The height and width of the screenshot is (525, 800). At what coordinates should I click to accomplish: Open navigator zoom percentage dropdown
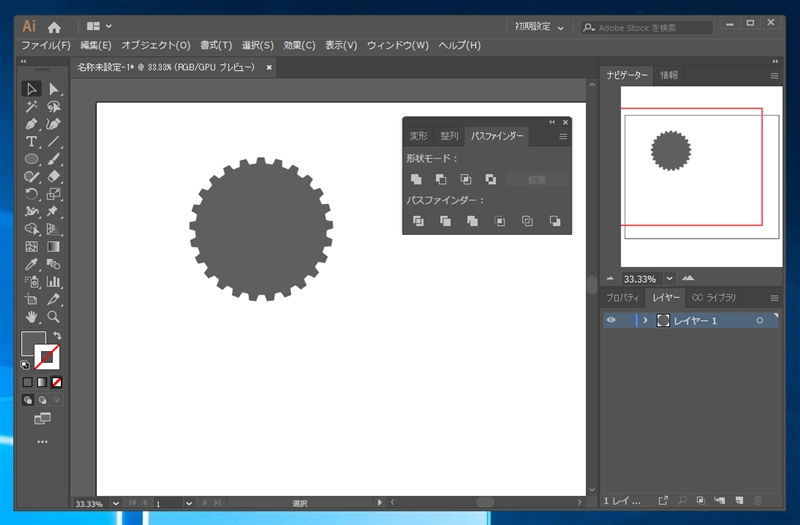click(669, 279)
